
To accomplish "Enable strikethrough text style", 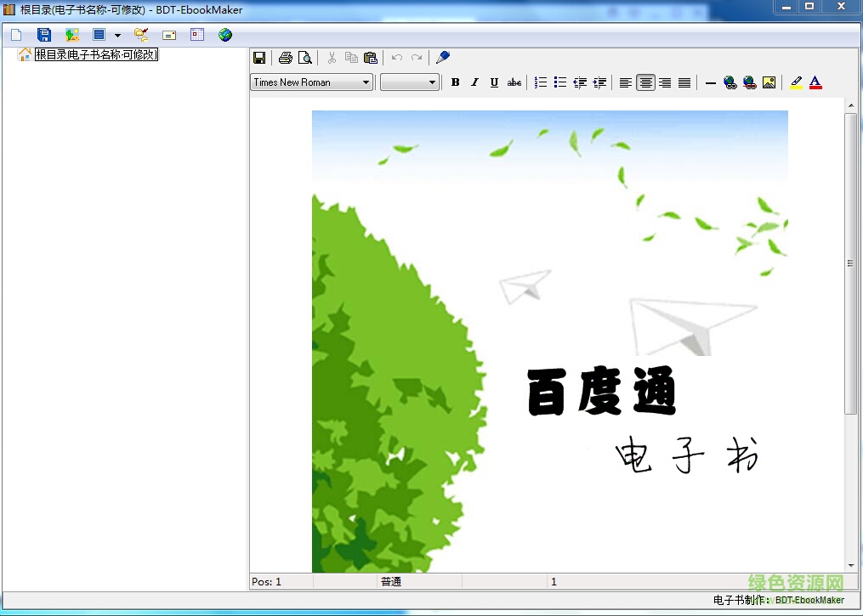I will point(514,82).
